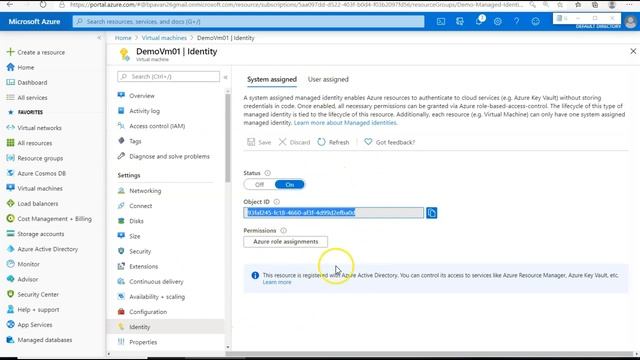Show Object ID info tooltip icon
Screen dimensions: 640x360
pos(277,202)
